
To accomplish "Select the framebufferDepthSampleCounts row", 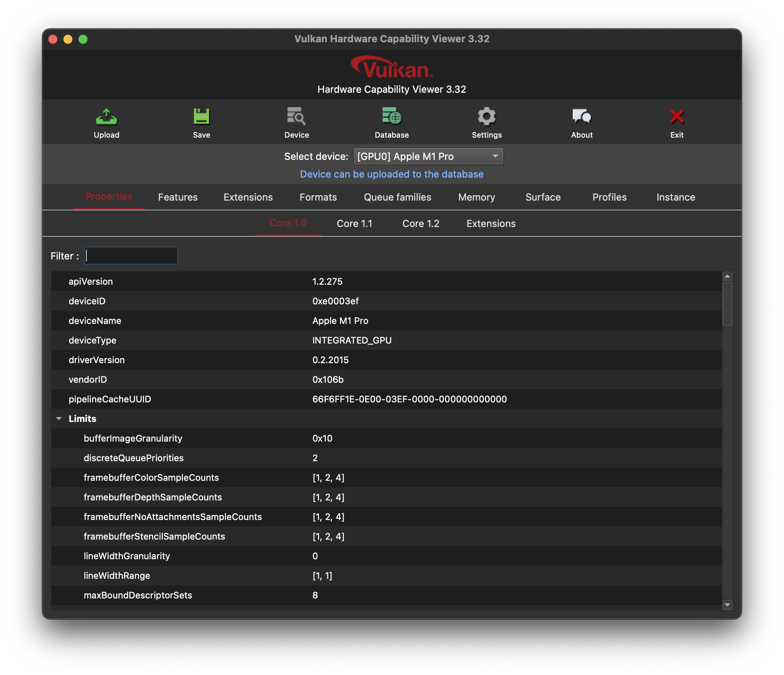I will tap(386, 497).
